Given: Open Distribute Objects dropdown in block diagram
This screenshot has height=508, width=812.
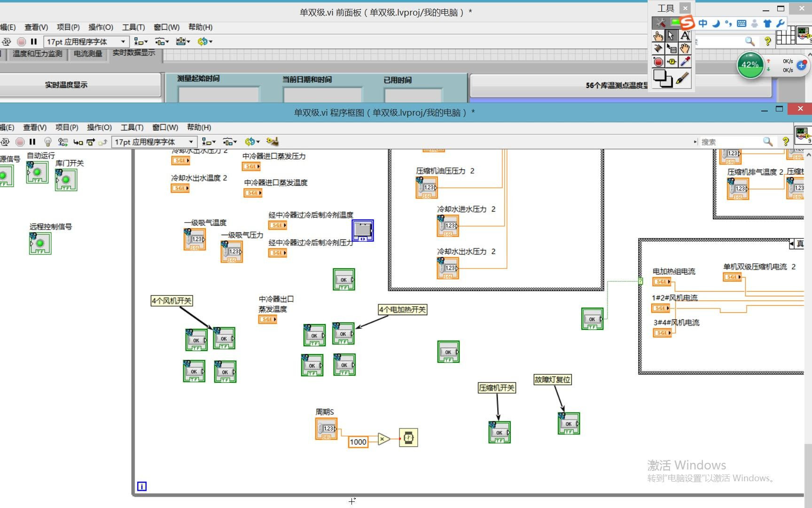Looking at the screenshot, I should point(230,142).
